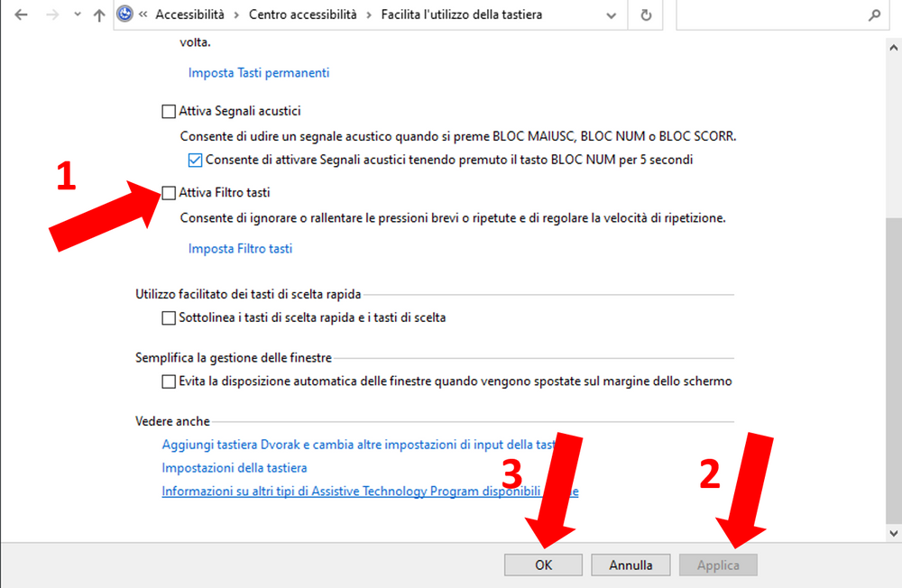
Task: Go up one level with Up arrow
Action: (x=99, y=15)
